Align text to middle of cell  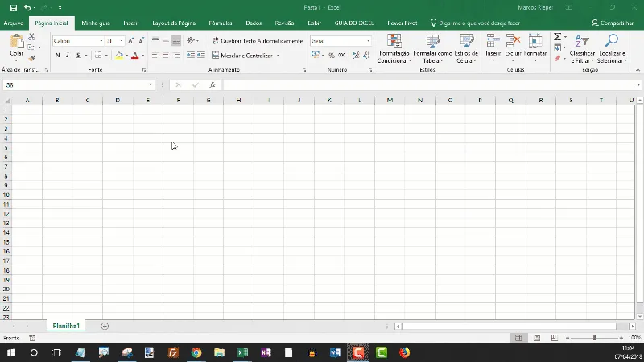166,40
